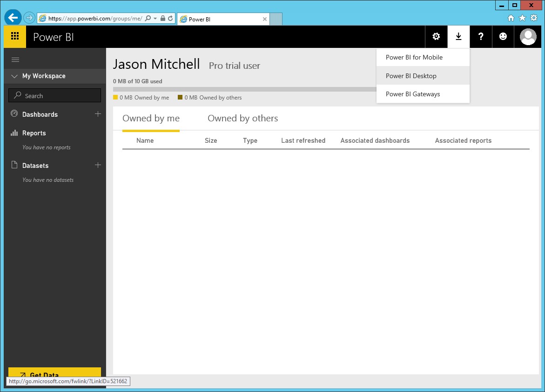The image size is (545, 392).
Task: Click the security lock icon in address bar
Action: (x=163, y=19)
